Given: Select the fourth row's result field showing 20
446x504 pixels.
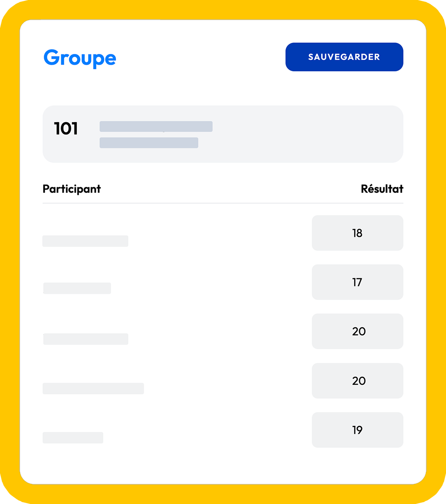Looking at the screenshot, I should tap(357, 380).
